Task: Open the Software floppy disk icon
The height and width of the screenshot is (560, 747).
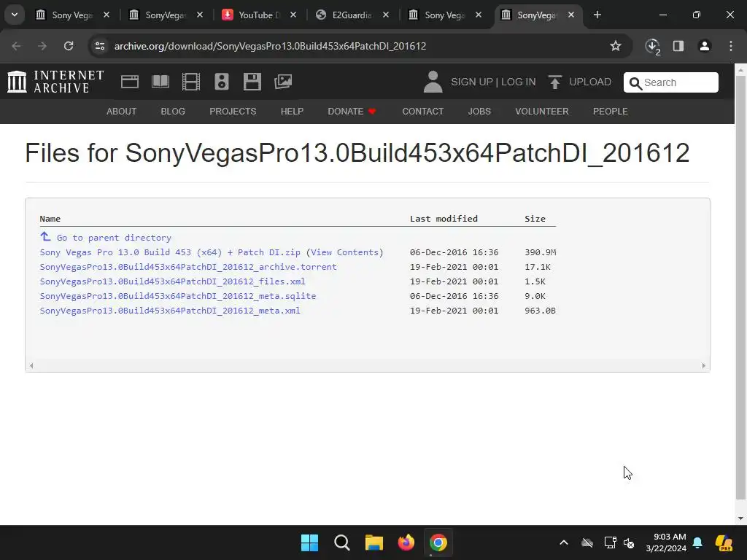Action: coord(252,82)
